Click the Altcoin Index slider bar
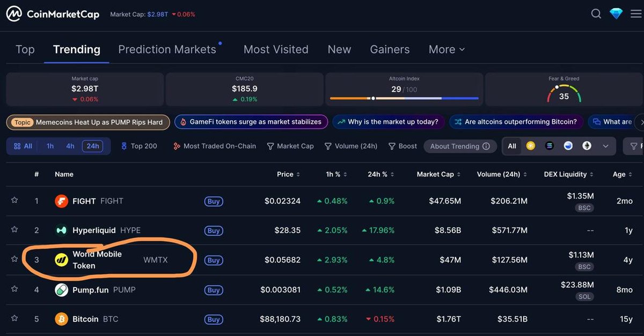644x336 pixels. (404, 98)
